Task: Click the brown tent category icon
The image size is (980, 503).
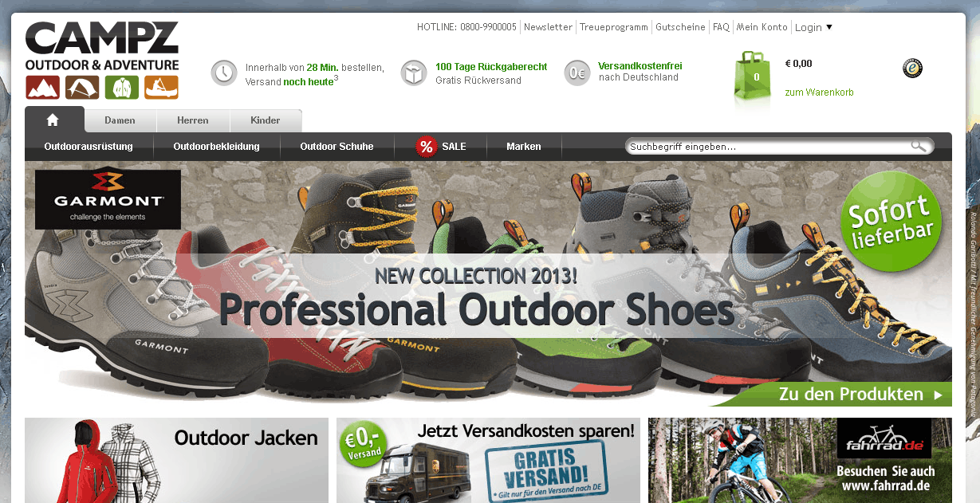Action: (x=82, y=88)
